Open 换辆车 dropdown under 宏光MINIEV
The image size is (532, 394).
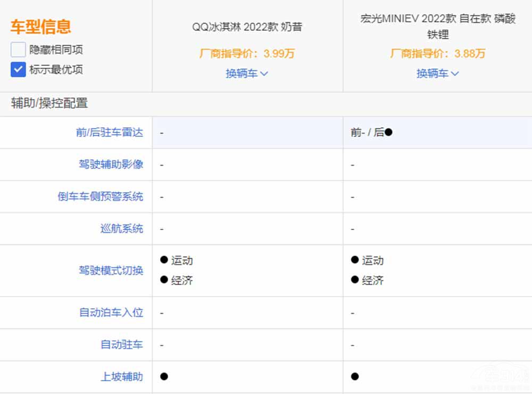433,73
